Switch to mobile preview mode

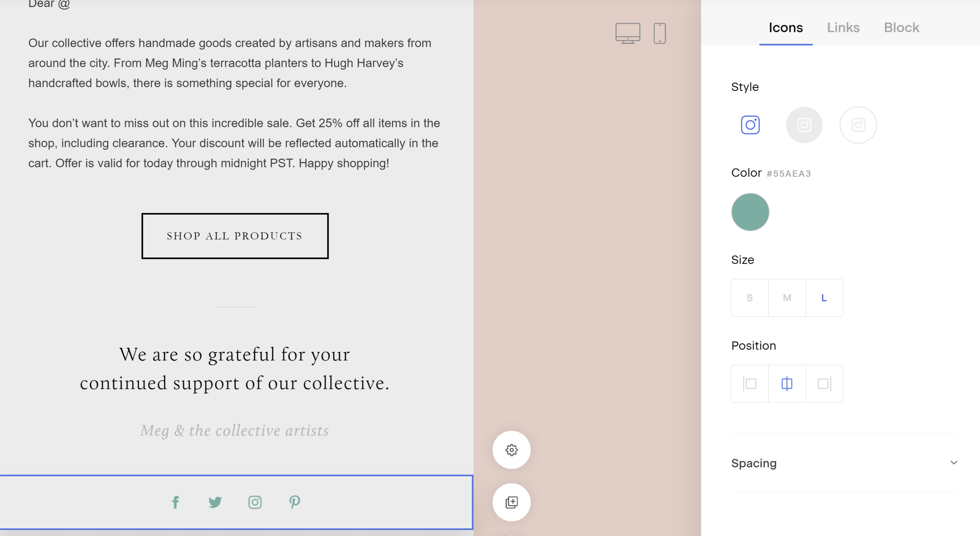(659, 33)
